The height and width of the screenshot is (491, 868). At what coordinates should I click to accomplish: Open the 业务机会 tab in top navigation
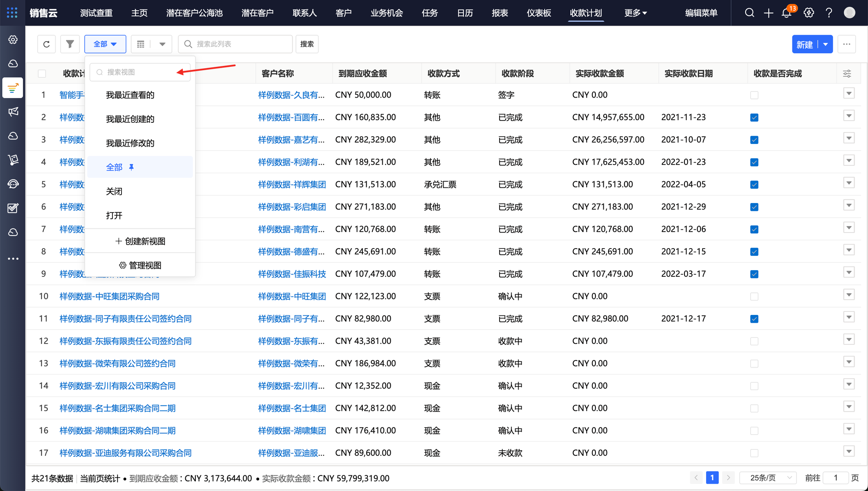[386, 13]
